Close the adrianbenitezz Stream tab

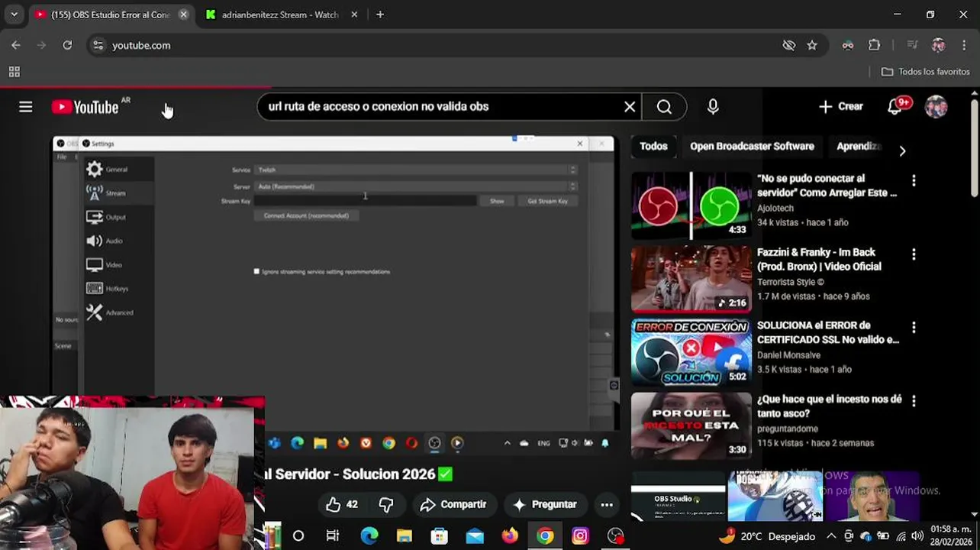(354, 15)
